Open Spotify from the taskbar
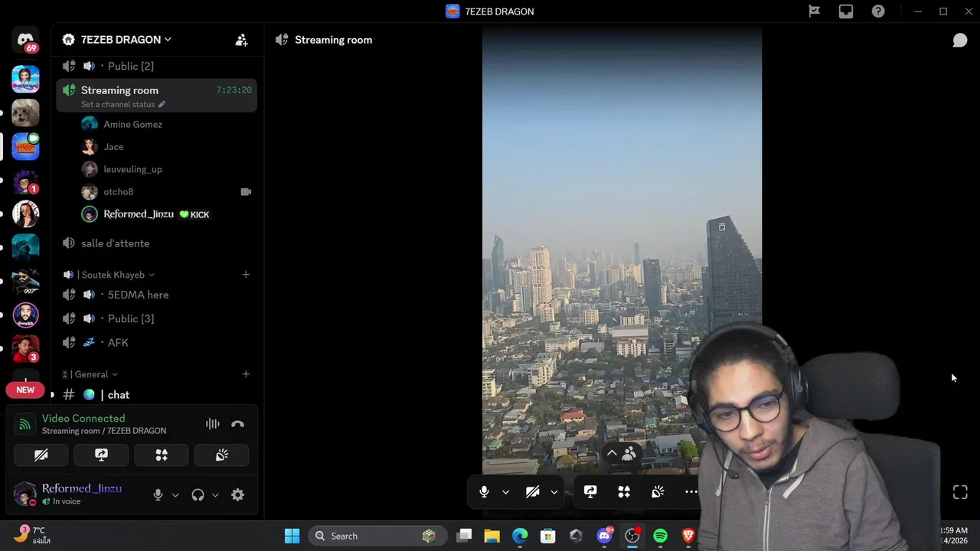 tap(660, 536)
